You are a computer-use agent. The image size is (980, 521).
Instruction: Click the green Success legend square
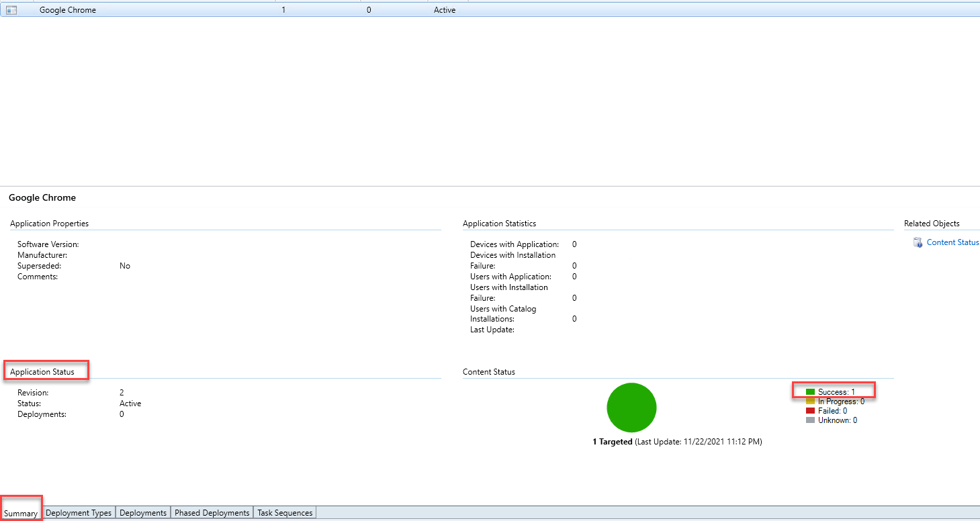[810, 392]
